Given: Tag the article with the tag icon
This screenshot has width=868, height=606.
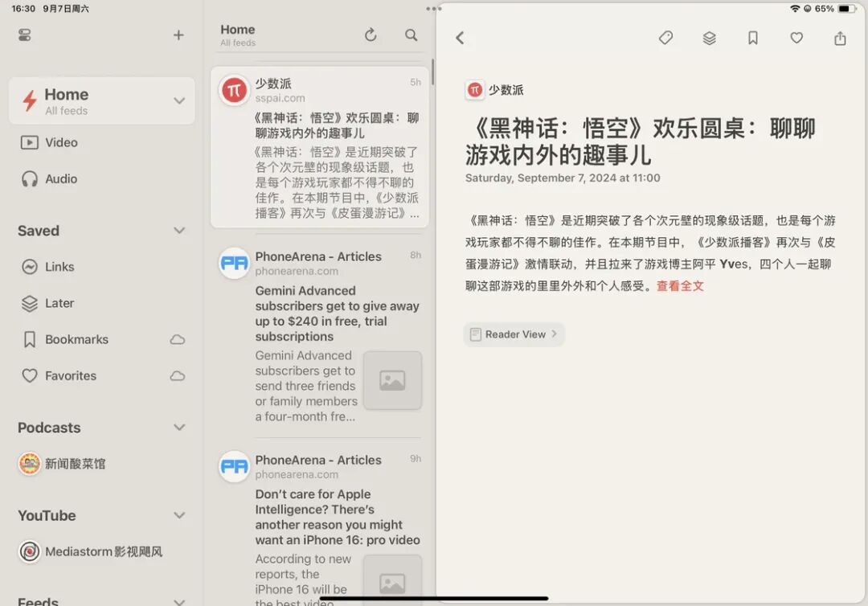Looking at the screenshot, I should point(666,38).
